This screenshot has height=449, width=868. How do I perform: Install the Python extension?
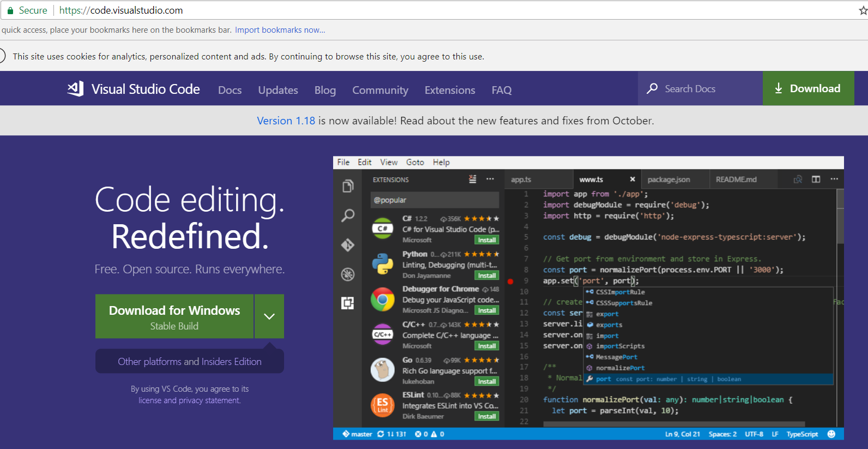point(487,276)
